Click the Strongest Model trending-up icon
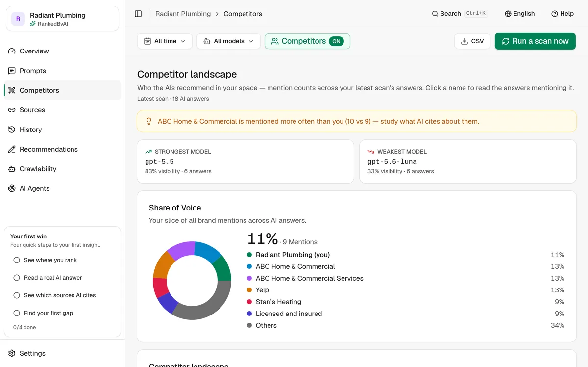Viewport: 588px width, 367px height. tap(148, 152)
